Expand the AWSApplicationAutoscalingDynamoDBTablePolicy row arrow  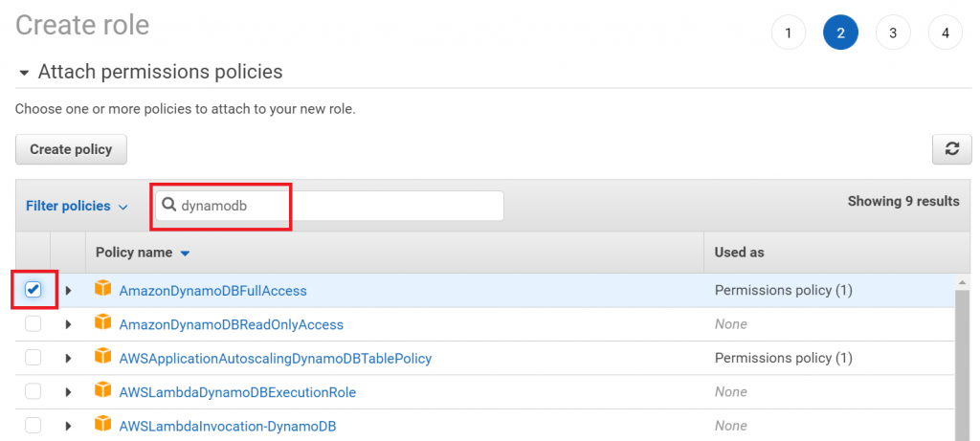(x=69, y=359)
